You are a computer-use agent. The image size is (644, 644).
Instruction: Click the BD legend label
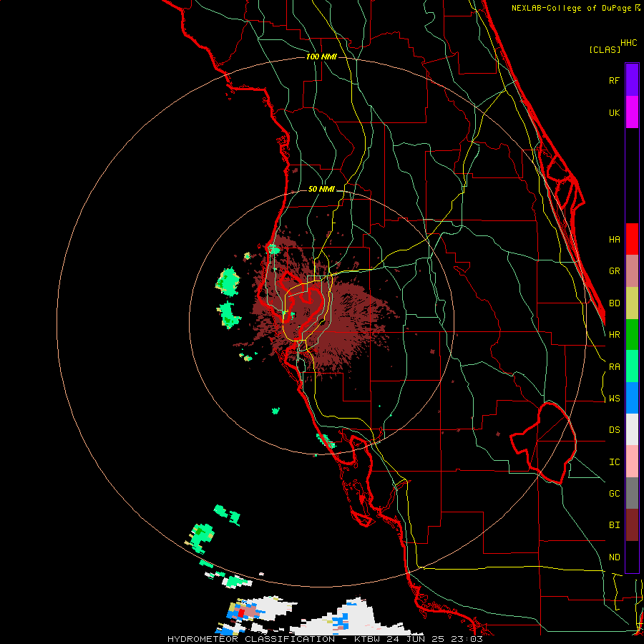point(615,303)
